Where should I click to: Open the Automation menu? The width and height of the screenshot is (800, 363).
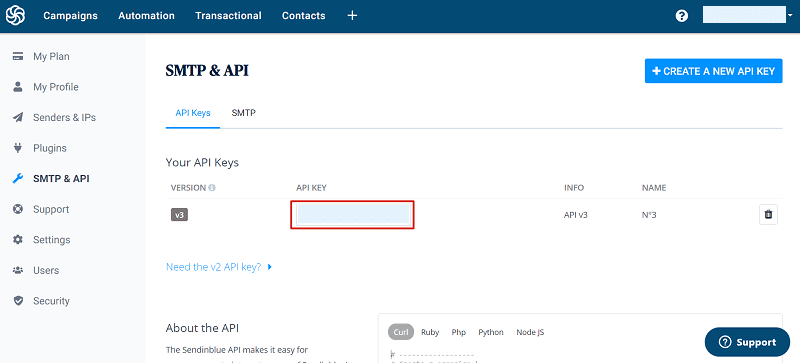(146, 16)
